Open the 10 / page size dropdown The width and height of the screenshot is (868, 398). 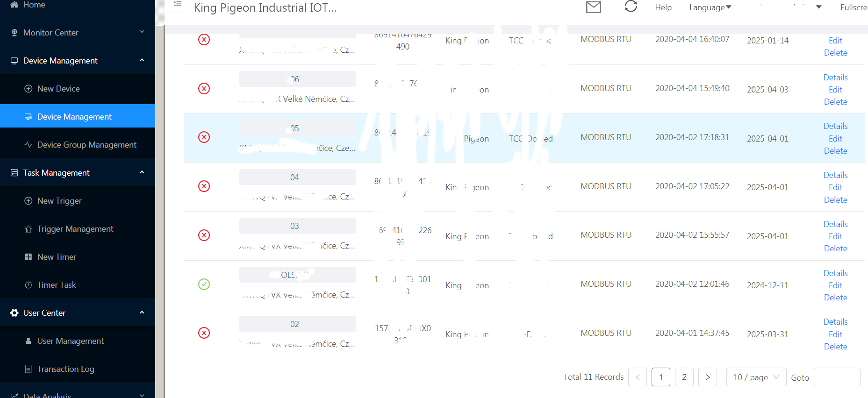[756, 377]
